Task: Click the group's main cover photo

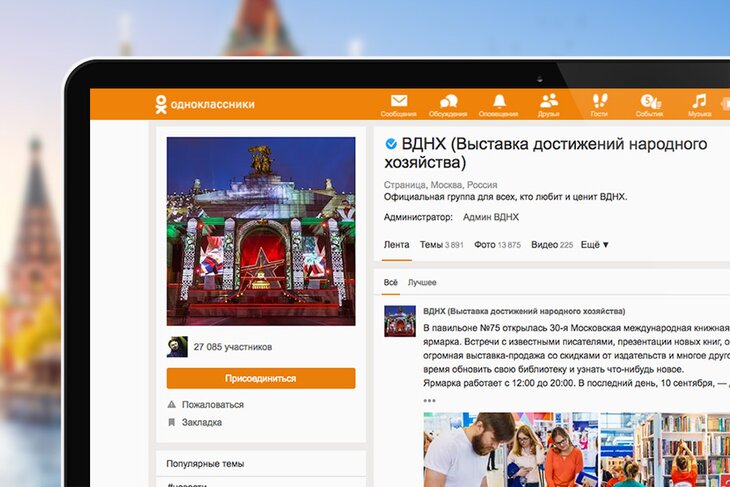Action: 260,230
